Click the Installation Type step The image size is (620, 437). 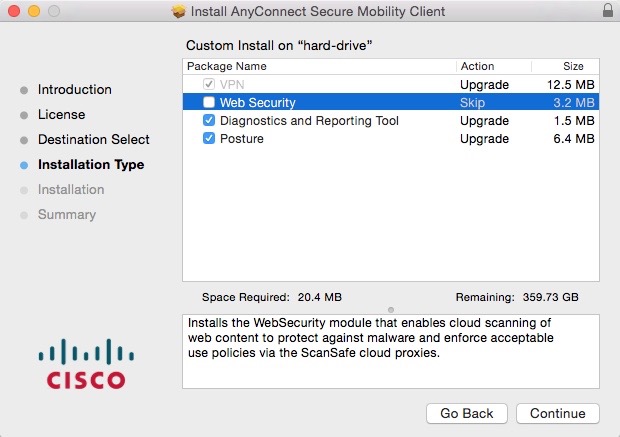coord(90,164)
